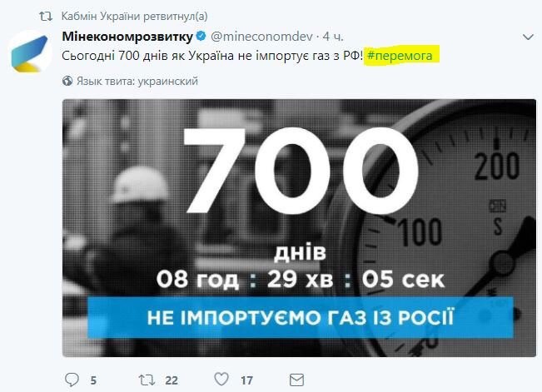
Task: Open the Мінекономрозвитку profile avatar
Action: click(x=30, y=52)
